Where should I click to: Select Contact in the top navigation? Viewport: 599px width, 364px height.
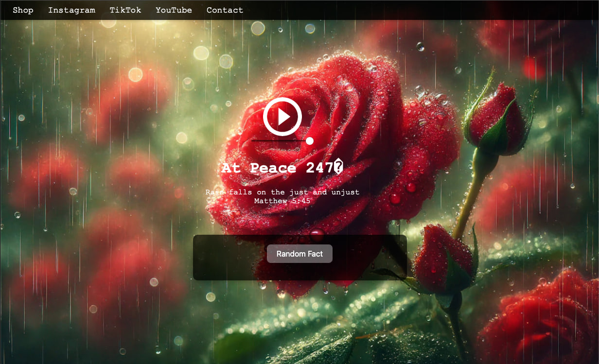pos(225,10)
